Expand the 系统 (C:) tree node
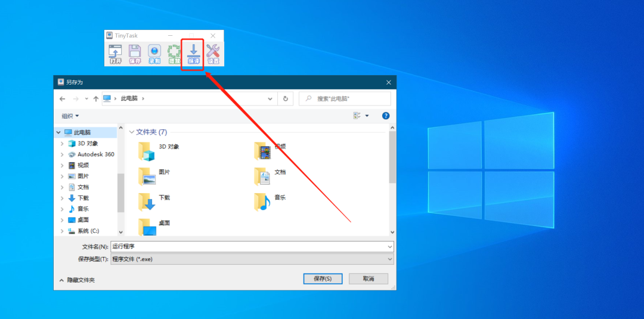644x319 pixels. [x=62, y=231]
